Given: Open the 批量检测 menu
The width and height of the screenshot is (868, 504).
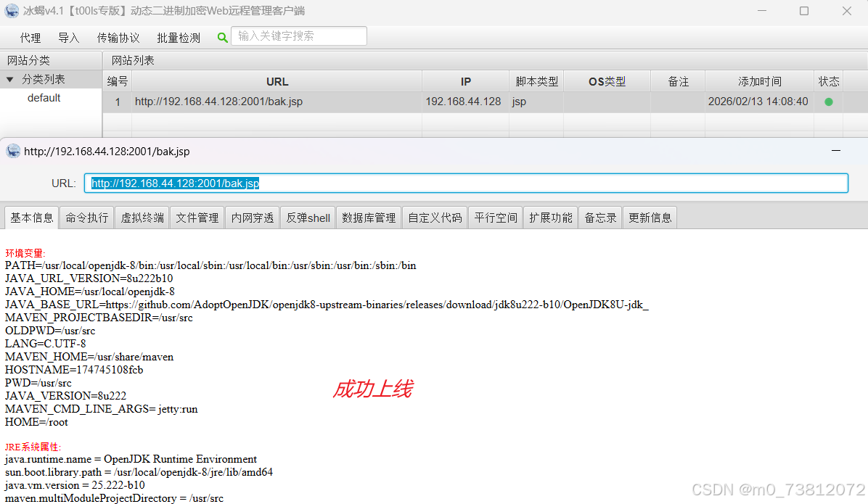Looking at the screenshot, I should point(179,38).
